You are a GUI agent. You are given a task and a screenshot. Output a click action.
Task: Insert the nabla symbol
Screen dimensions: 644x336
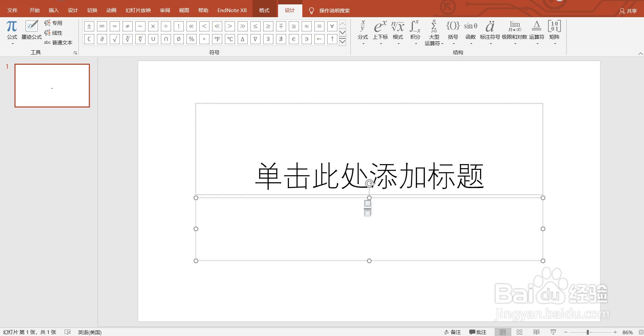tap(256, 39)
